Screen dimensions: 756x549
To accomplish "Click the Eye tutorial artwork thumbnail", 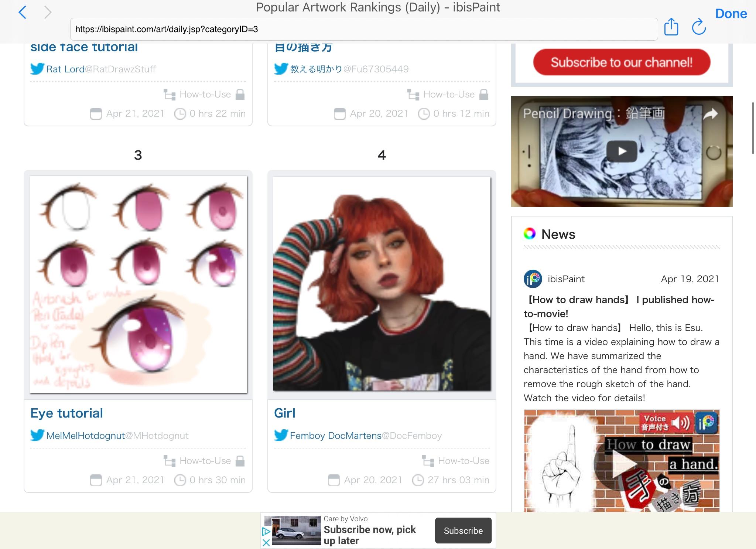I will 138,284.
